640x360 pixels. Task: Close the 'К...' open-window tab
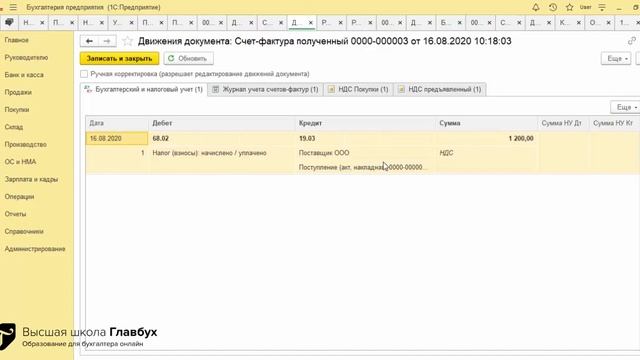click(x=579, y=23)
